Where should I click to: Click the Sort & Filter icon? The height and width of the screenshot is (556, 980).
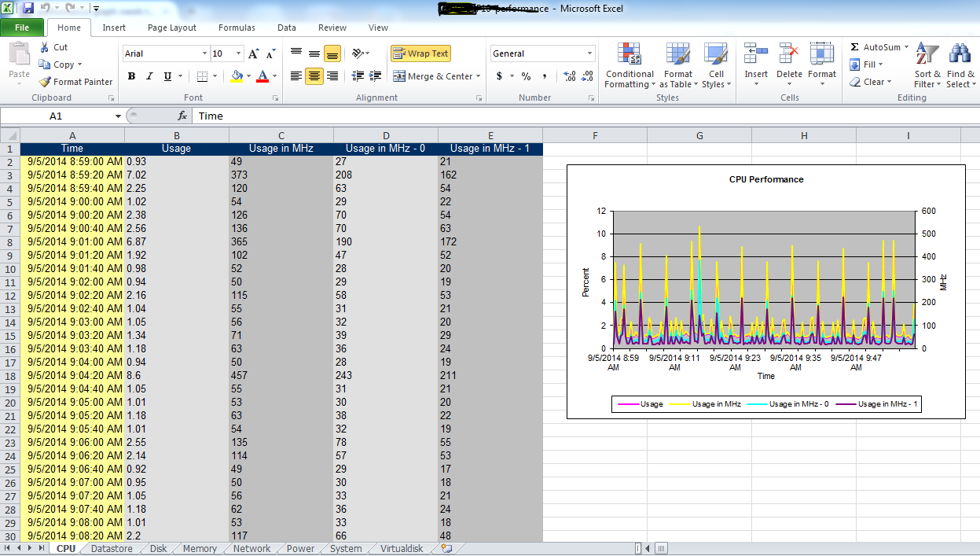point(927,55)
